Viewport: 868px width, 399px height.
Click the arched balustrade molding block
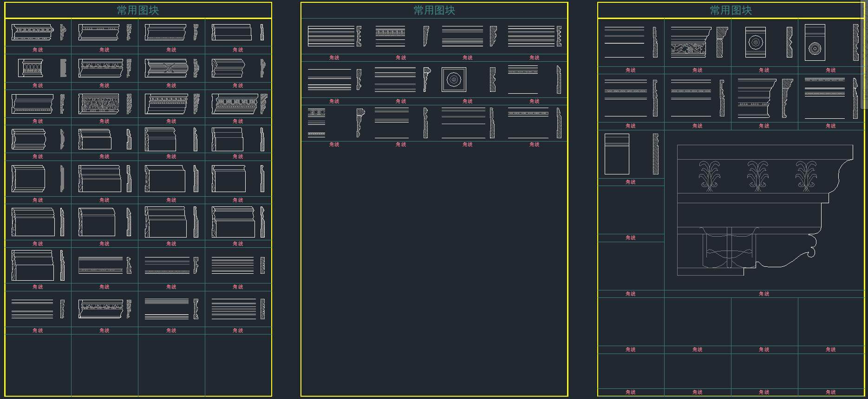coord(31,68)
